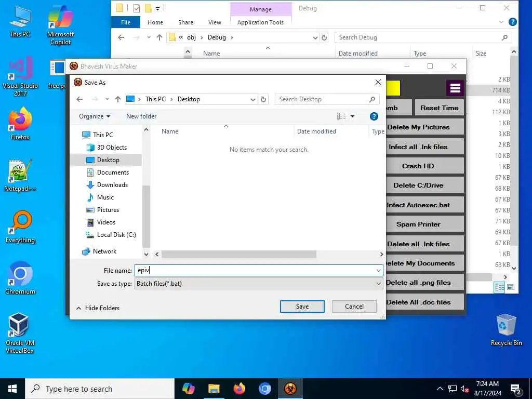Click horizontal scrollbar in Save As file list
This screenshot has width=532, height=399.
[x=239, y=254]
